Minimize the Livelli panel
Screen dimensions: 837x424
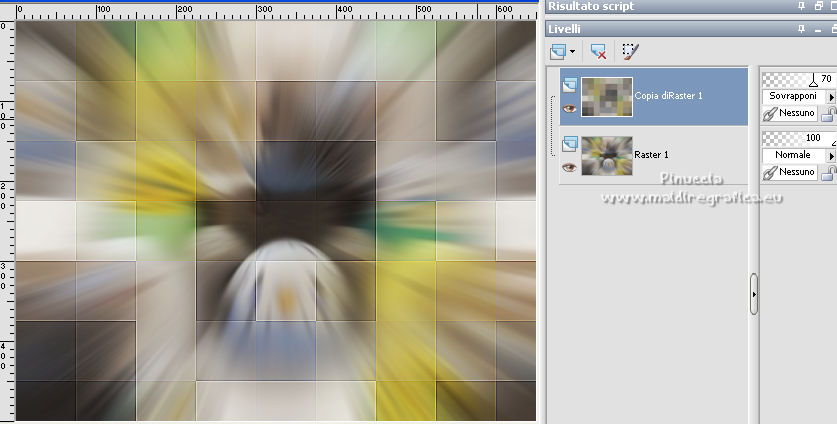(818, 29)
